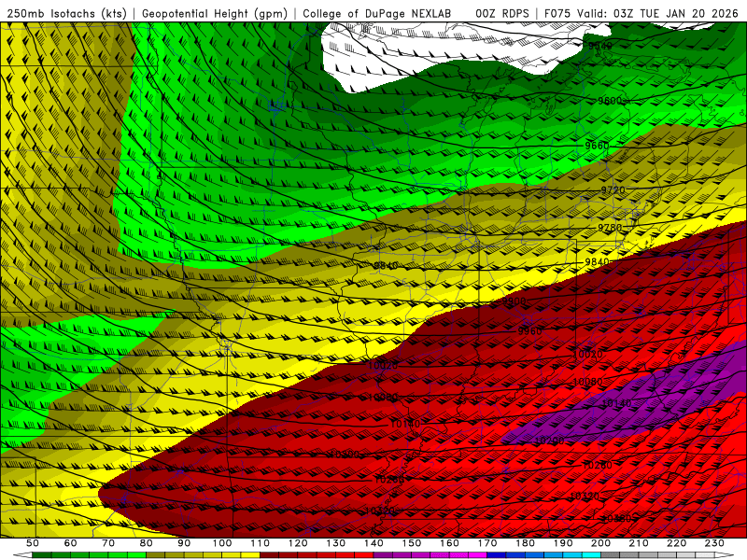
Task: Click the 200 knot legend label
Action: click(x=601, y=543)
